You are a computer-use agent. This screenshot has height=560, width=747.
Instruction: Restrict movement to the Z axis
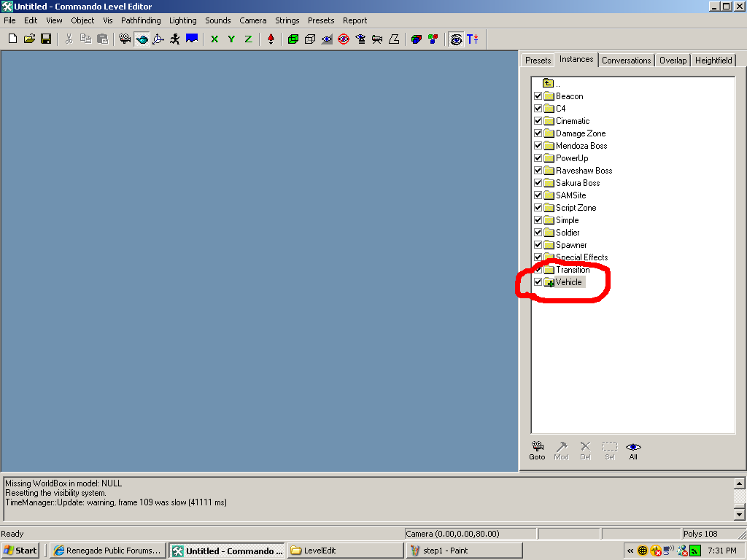tap(248, 39)
